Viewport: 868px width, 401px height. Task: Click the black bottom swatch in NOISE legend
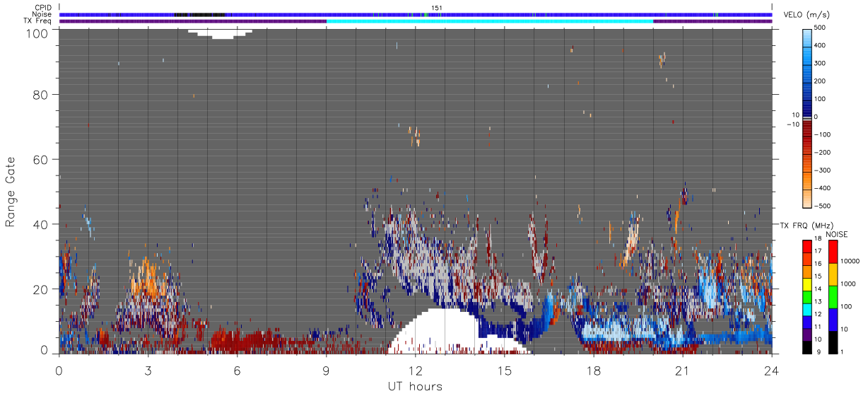(x=833, y=342)
